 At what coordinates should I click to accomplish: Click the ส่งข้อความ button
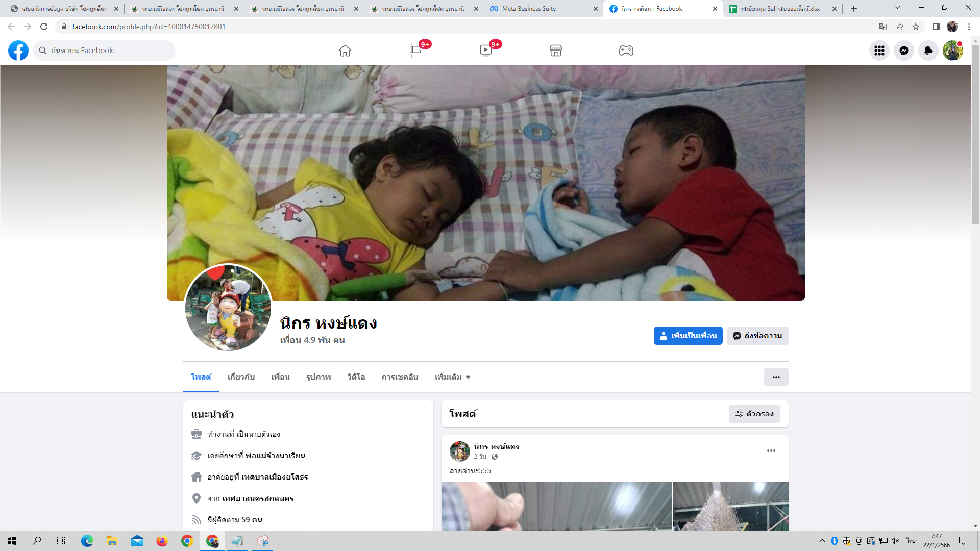757,336
